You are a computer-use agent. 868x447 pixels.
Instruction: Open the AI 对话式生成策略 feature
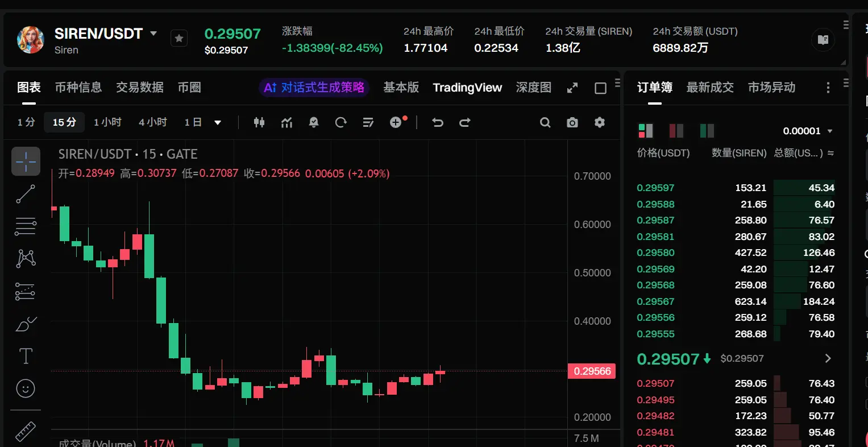[314, 88]
